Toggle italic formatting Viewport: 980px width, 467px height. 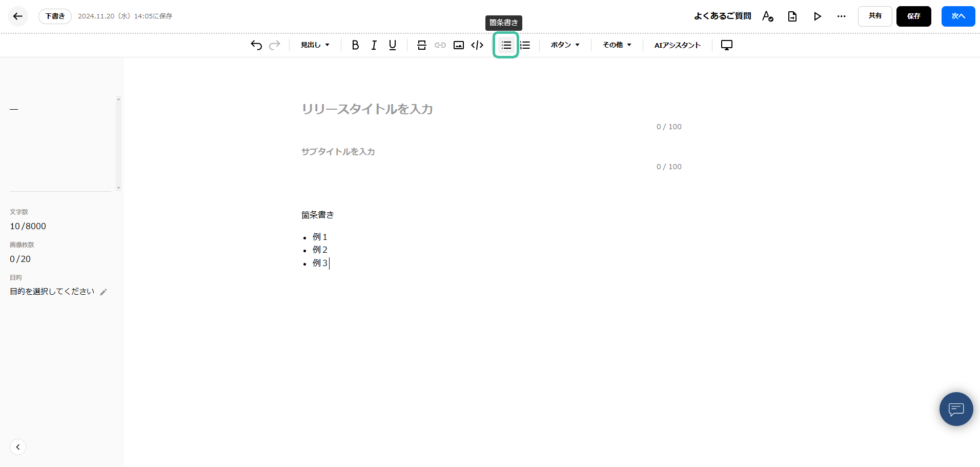(374, 45)
